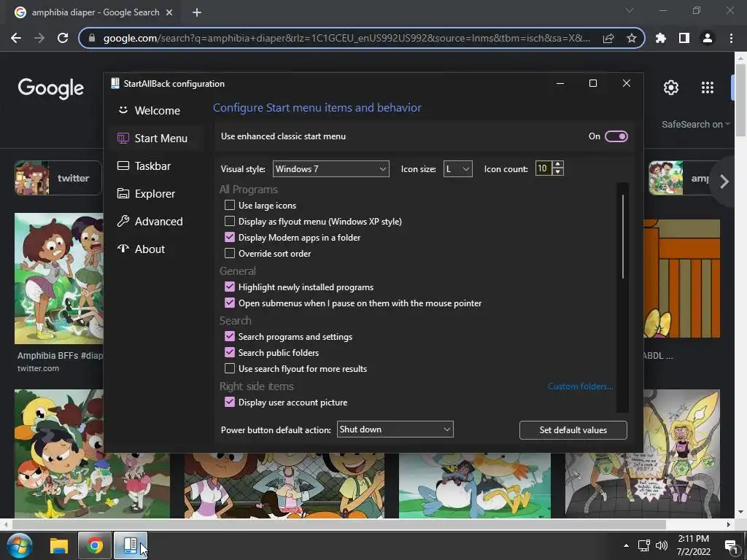747x560 pixels.
Task: Toggle enhanced classic start menu switch
Action: [x=616, y=136]
